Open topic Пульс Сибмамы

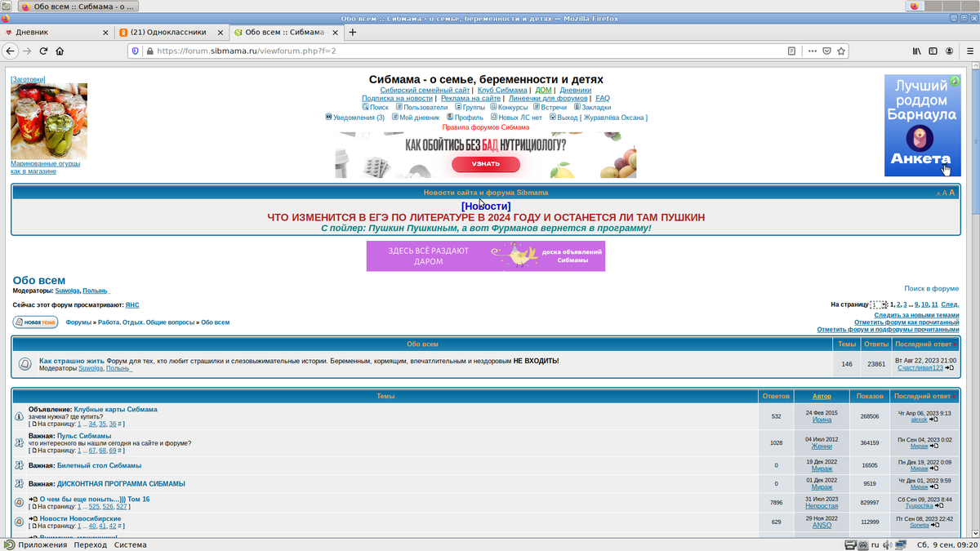84,436
